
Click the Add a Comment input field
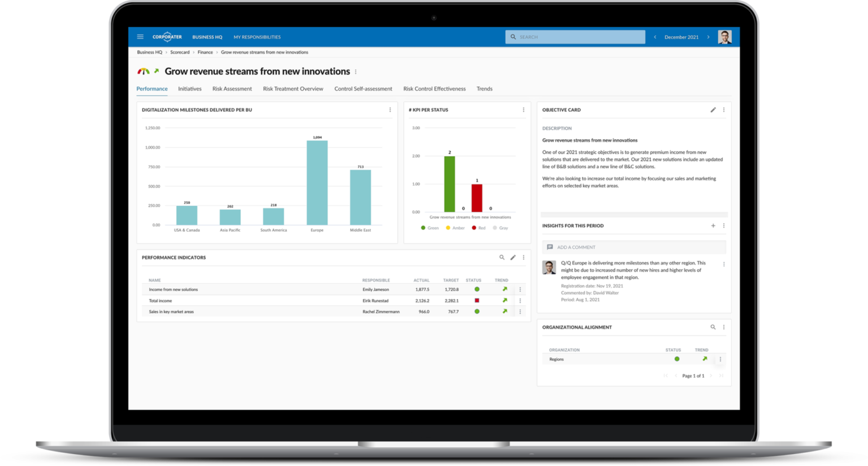click(x=633, y=247)
